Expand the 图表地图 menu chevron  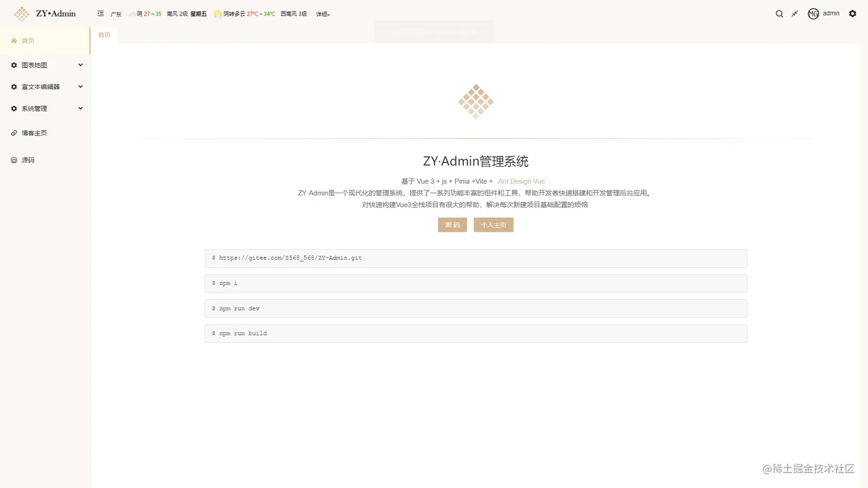(80, 65)
